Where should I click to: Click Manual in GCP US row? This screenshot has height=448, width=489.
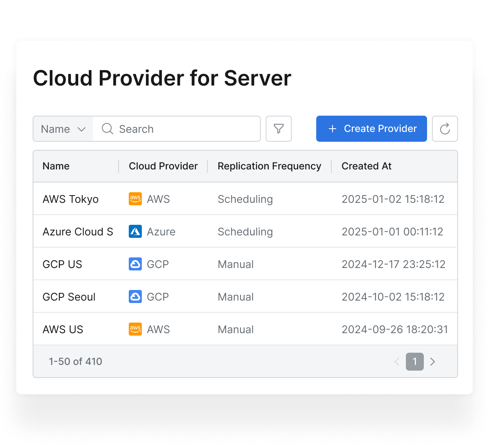(236, 264)
